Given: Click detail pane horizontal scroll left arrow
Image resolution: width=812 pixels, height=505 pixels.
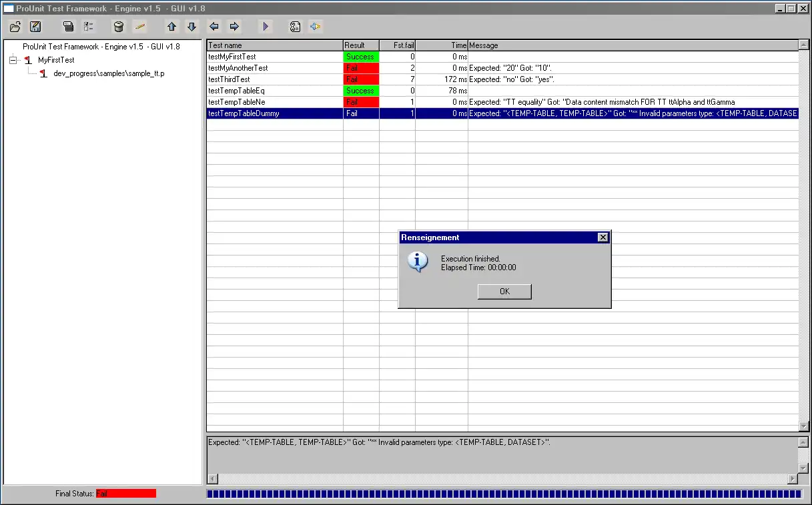Looking at the screenshot, I should pos(213,479).
